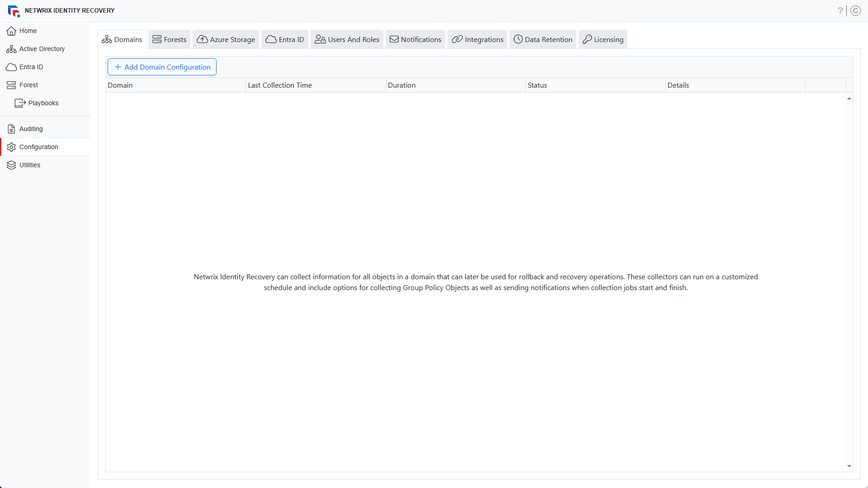This screenshot has height=488, width=868.
Task: Click the help question mark icon
Action: (x=840, y=10)
